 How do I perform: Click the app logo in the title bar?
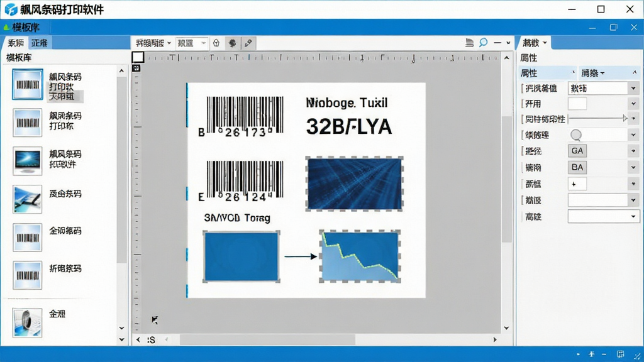pyautogui.click(x=11, y=9)
